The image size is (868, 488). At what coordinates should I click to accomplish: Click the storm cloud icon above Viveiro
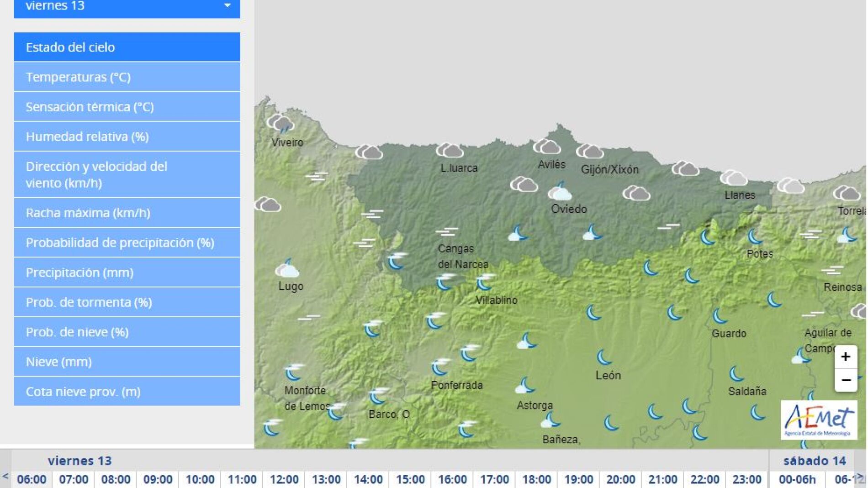(281, 124)
